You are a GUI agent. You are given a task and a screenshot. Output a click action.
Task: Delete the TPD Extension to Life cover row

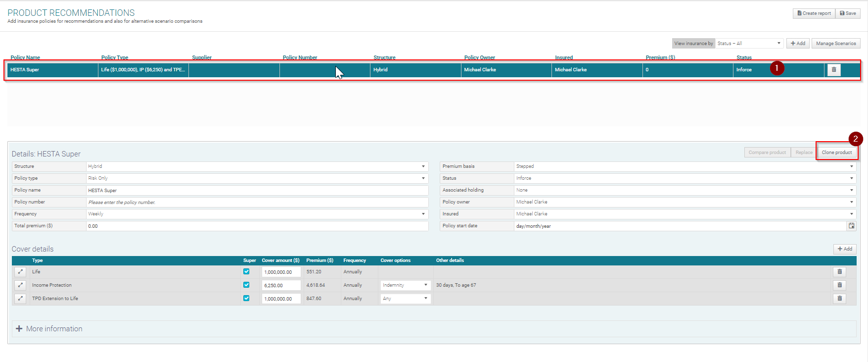click(840, 299)
